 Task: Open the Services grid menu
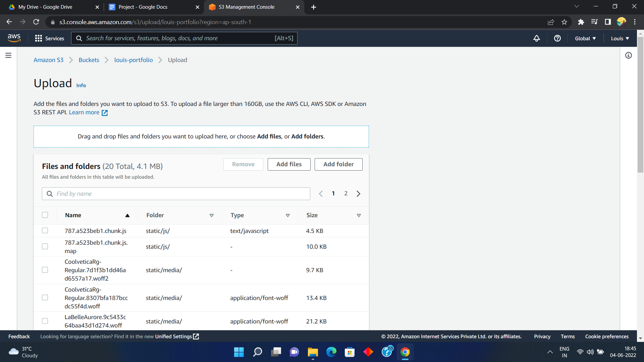49,38
